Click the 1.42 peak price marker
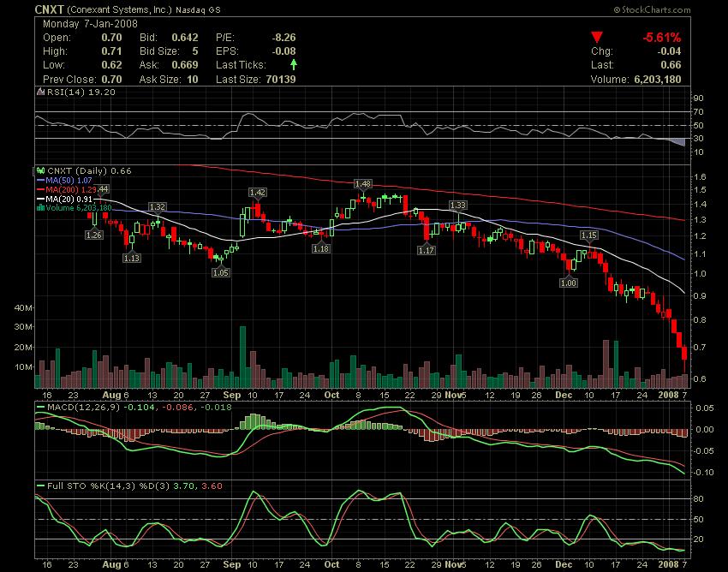728x572 pixels. point(257,192)
